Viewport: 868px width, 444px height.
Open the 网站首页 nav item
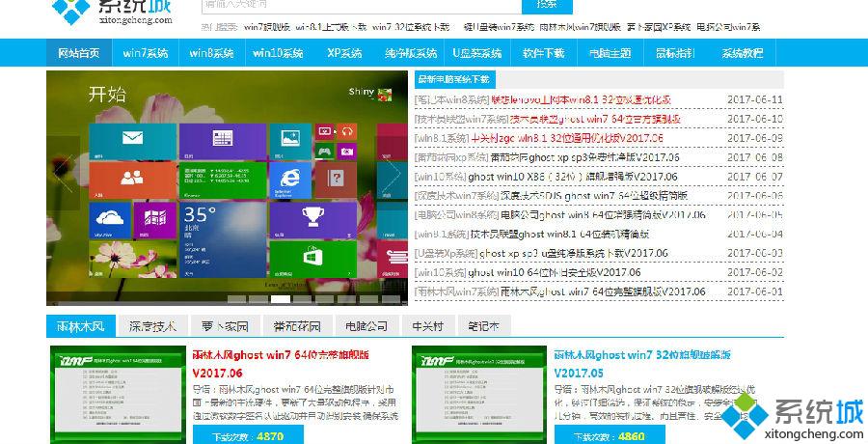(79, 53)
